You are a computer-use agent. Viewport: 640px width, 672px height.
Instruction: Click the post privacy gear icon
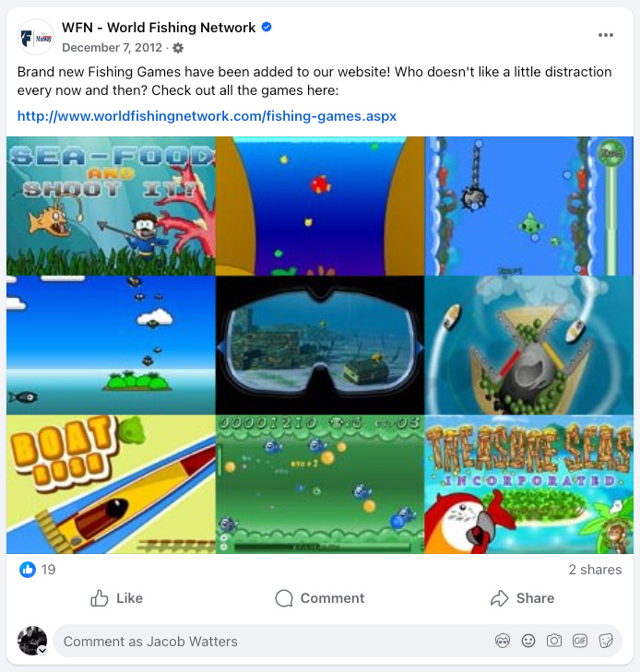pyautogui.click(x=178, y=48)
